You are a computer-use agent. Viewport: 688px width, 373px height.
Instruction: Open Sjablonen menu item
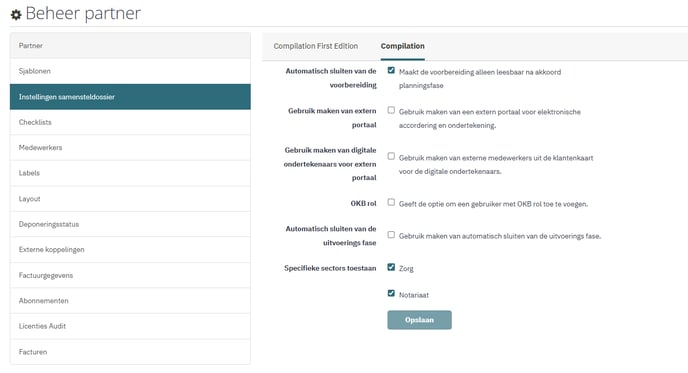130,71
